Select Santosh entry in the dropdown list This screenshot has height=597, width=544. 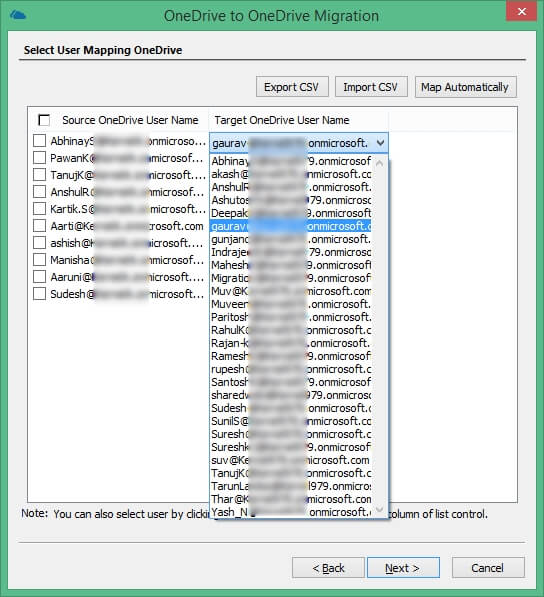pyautogui.click(x=291, y=382)
